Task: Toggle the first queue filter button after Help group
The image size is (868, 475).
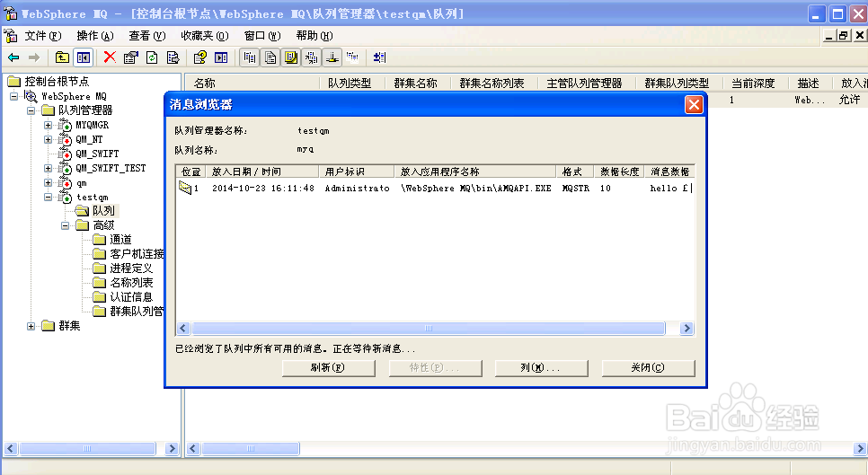Action: click(250, 57)
